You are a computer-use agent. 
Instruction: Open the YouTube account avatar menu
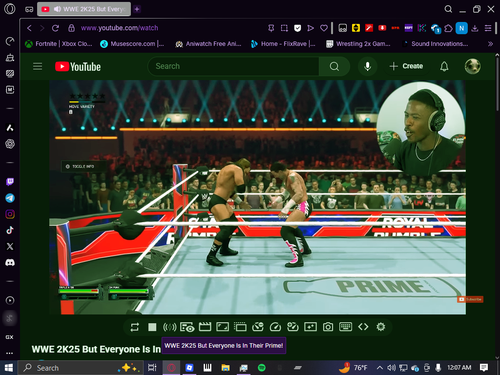pyautogui.click(x=472, y=66)
